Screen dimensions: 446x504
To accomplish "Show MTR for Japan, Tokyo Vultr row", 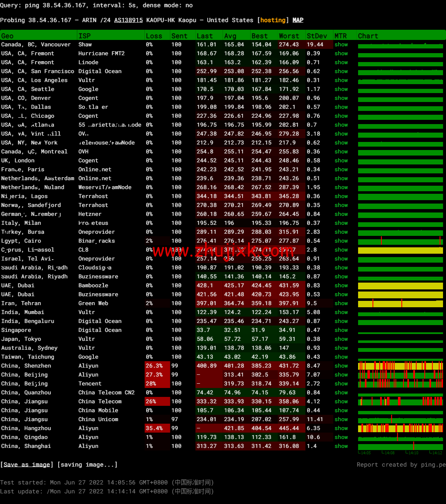I will (x=341, y=339).
